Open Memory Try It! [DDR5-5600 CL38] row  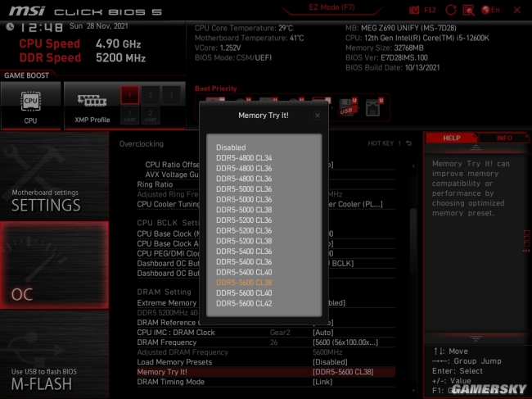coord(266,372)
